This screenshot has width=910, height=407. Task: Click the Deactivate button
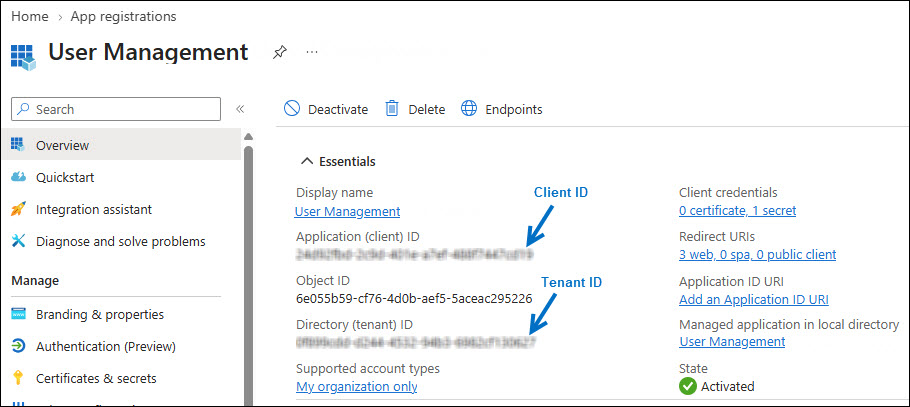[x=326, y=109]
